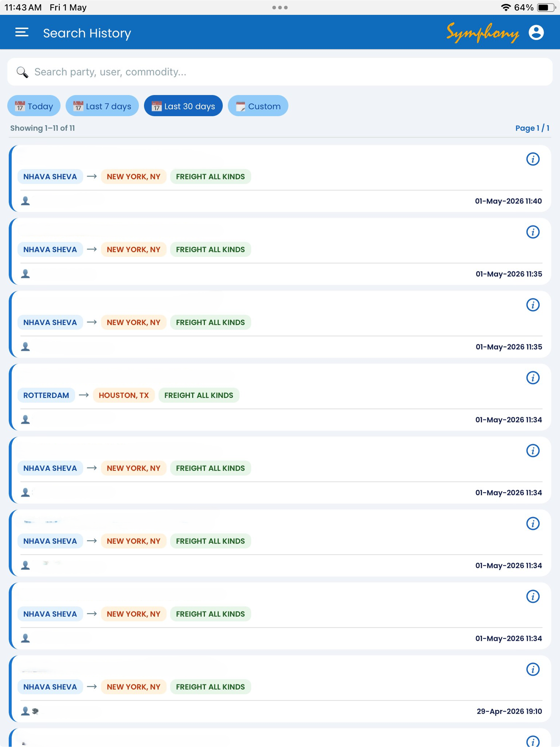The width and height of the screenshot is (560, 747).
Task: Open the hamburger navigation menu
Action: pyautogui.click(x=22, y=33)
